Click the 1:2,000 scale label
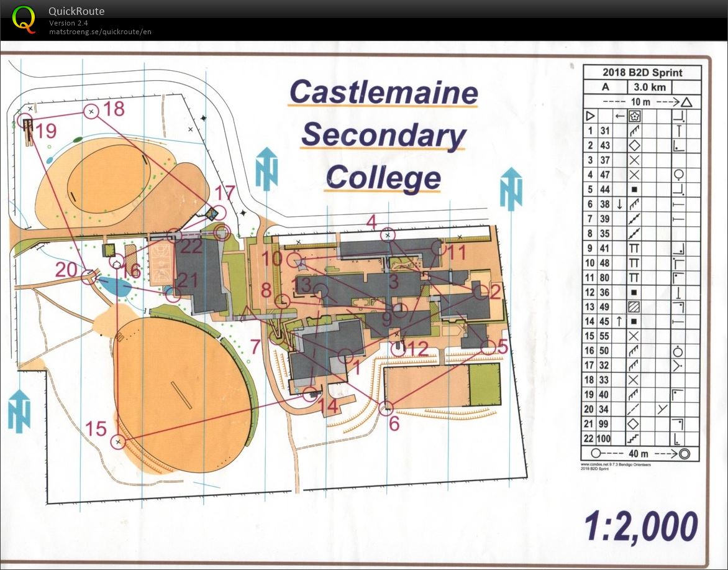The height and width of the screenshot is (570, 728). pyautogui.click(x=640, y=526)
